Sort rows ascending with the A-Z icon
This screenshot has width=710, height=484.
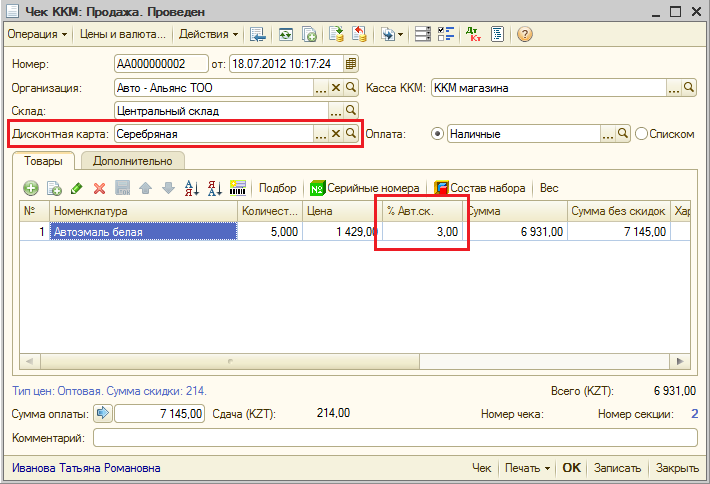192,188
